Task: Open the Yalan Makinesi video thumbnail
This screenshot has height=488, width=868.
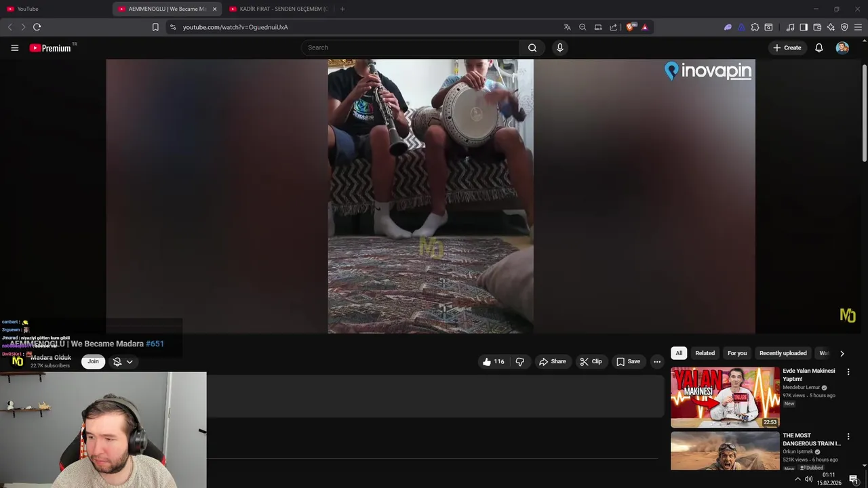Action: (725, 397)
